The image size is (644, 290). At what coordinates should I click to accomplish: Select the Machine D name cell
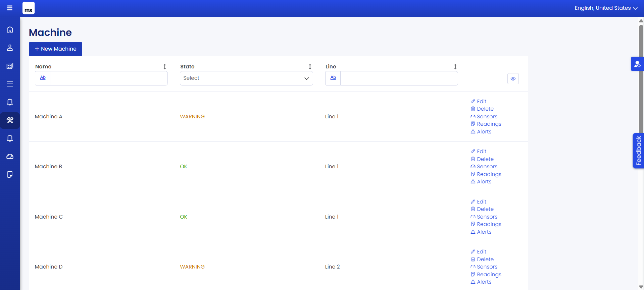[49, 267]
